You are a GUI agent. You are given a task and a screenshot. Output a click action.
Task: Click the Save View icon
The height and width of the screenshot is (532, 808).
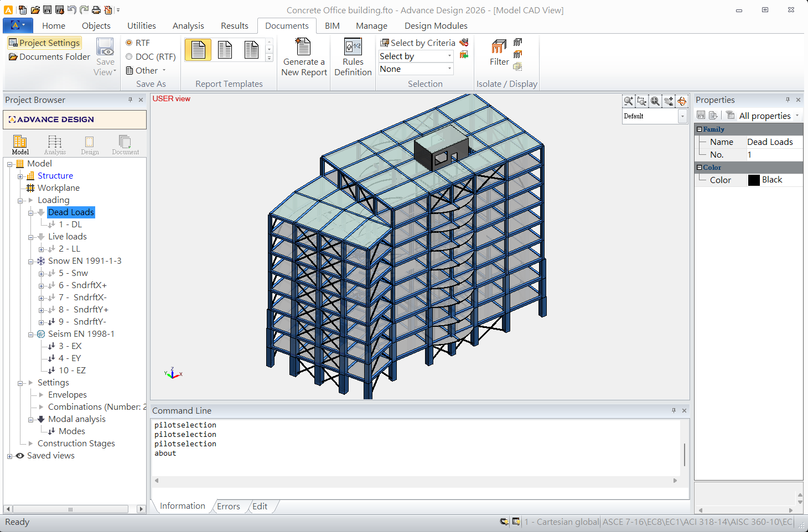pyautogui.click(x=105, y=48)
